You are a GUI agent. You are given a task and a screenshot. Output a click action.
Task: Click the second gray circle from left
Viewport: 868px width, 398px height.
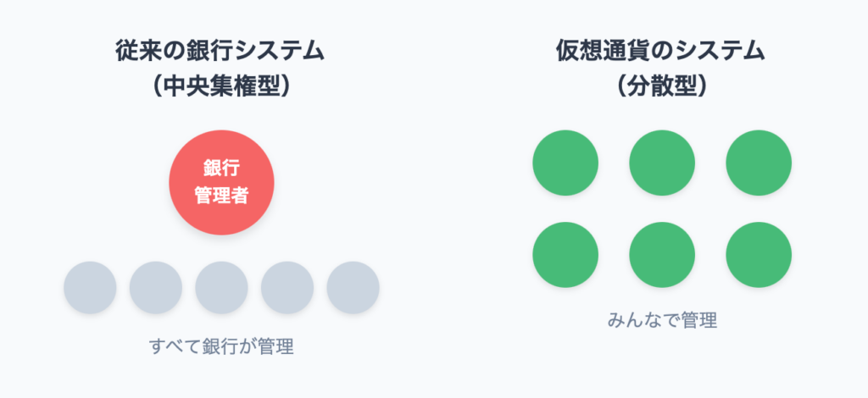point(156,287)
